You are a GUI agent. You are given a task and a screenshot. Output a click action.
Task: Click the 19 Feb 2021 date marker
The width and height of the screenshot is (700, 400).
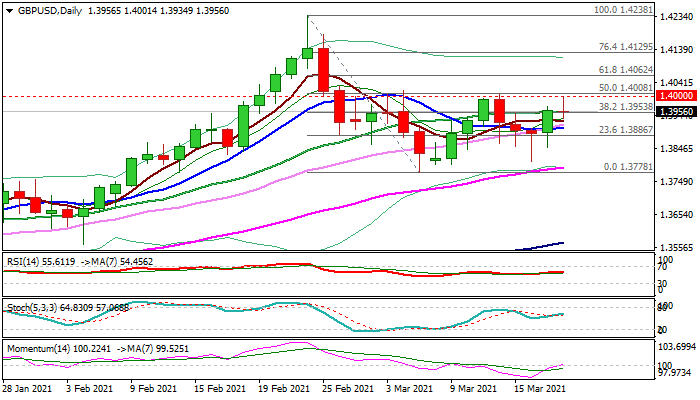286,388
